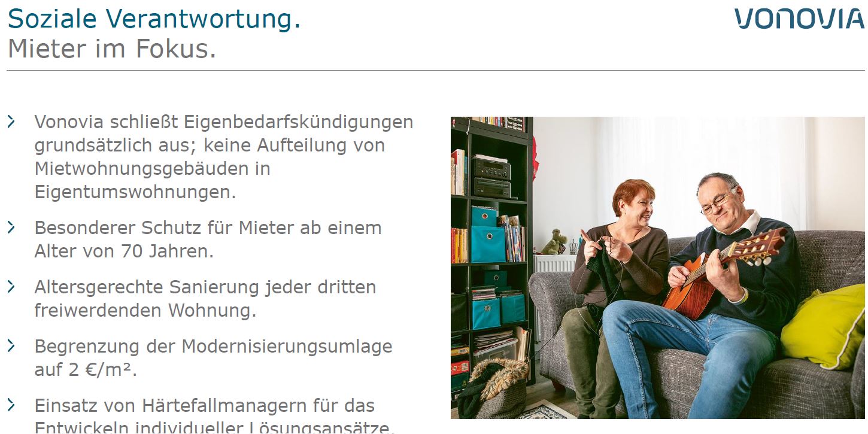The image size is (868, 434).
Task: Click the yellow cushion in photo
Action: (x=823, y=326)
